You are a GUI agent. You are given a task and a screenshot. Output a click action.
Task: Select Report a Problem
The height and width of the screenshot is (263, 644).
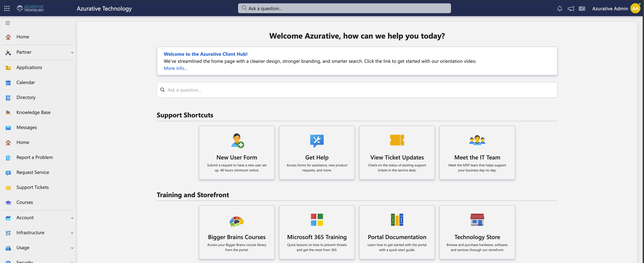(x=35, y=157)
